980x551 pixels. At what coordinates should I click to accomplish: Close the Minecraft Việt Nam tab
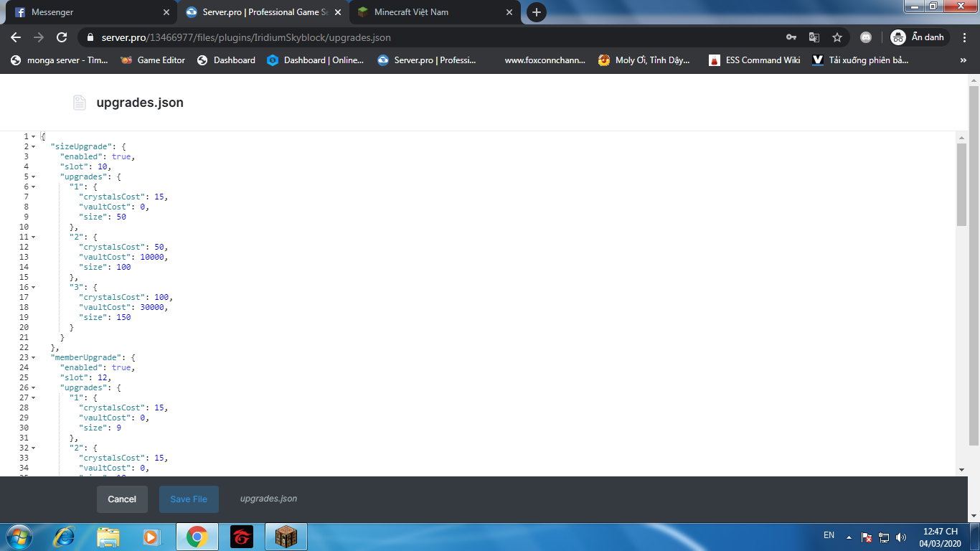coord(509,12)
